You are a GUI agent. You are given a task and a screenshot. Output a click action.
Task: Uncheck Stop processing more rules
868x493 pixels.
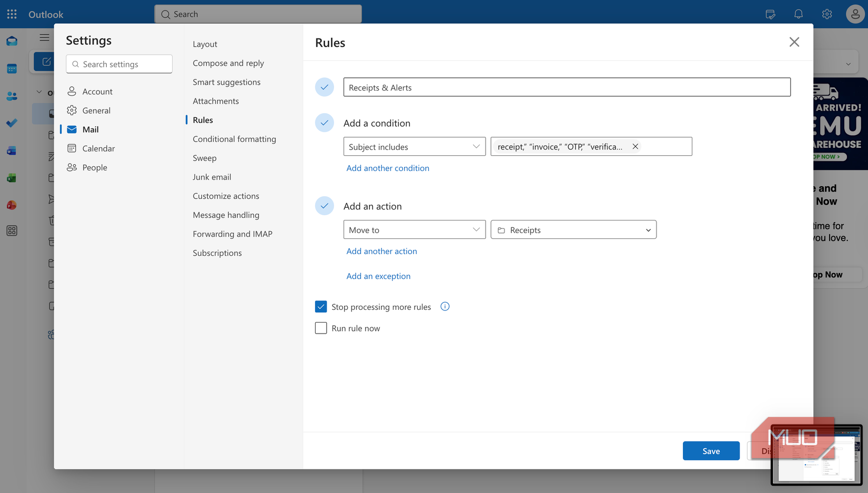321,306
